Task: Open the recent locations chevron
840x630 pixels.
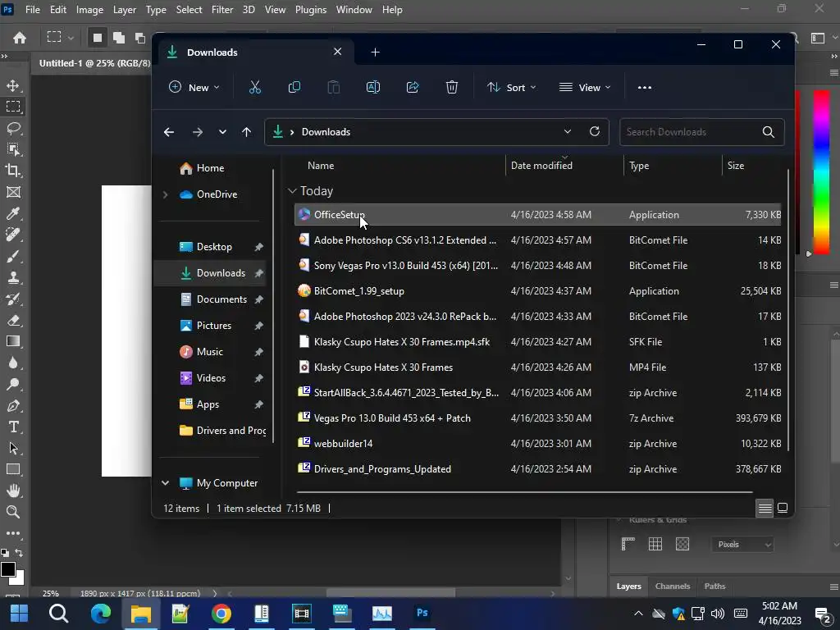Action: [222, 132]
